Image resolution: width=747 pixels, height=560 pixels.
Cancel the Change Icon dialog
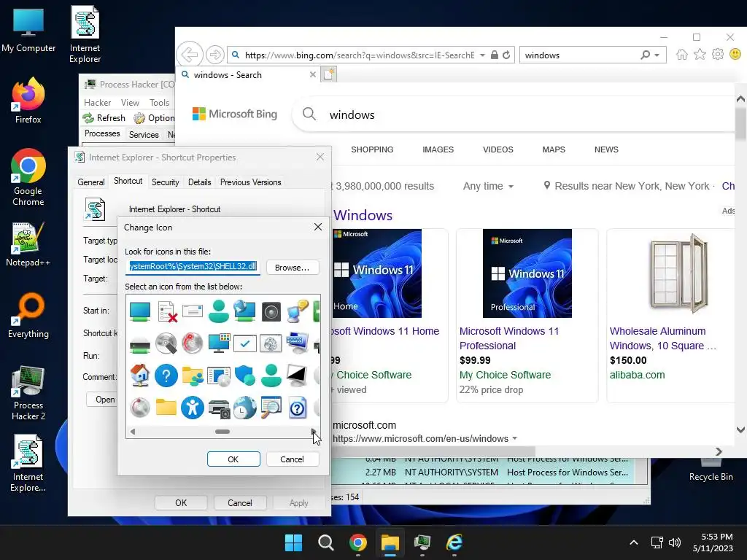(x=292, y=459)
